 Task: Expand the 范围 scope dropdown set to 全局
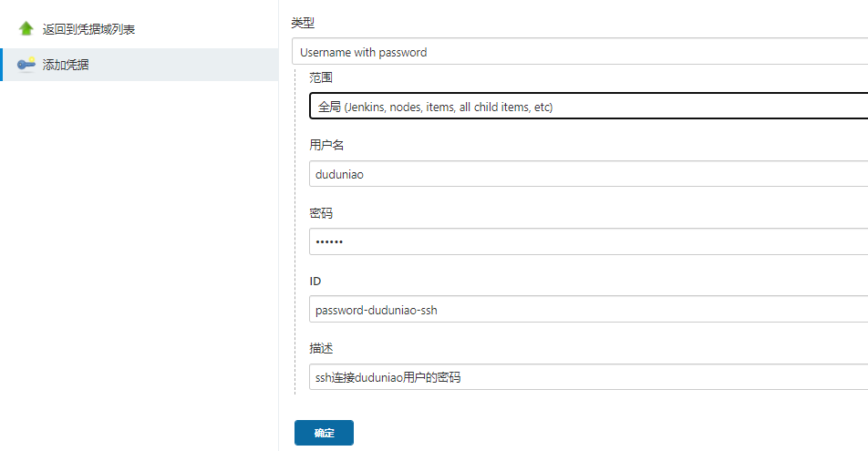point(589,107)
